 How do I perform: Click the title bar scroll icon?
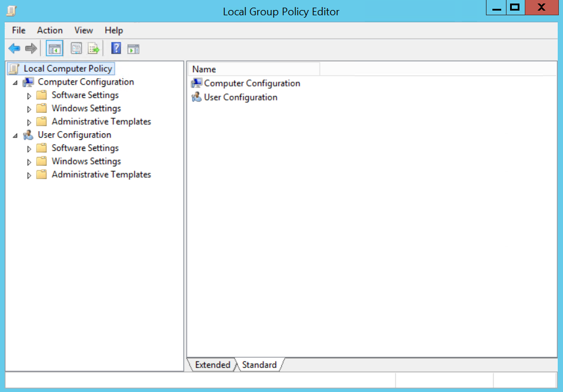(12, 11)
